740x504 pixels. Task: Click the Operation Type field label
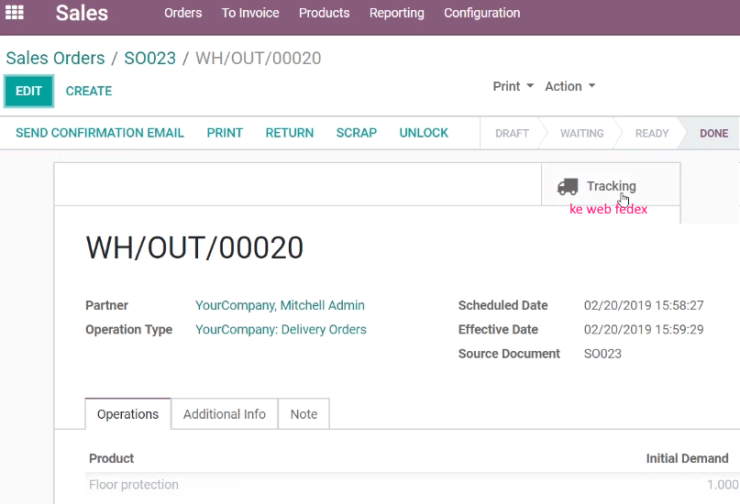pyautogui.click(x=129, y=329)
